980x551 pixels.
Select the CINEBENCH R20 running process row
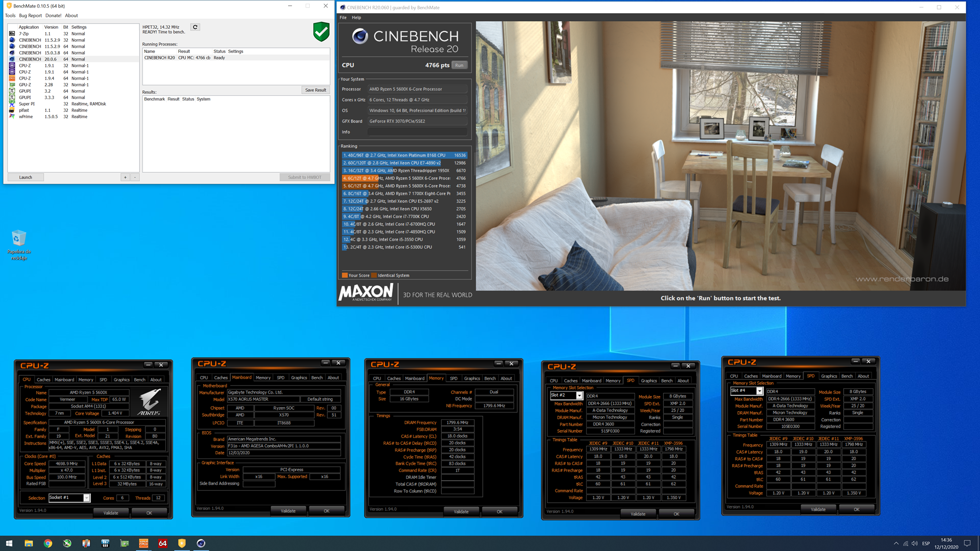click(x=236, y=58)
